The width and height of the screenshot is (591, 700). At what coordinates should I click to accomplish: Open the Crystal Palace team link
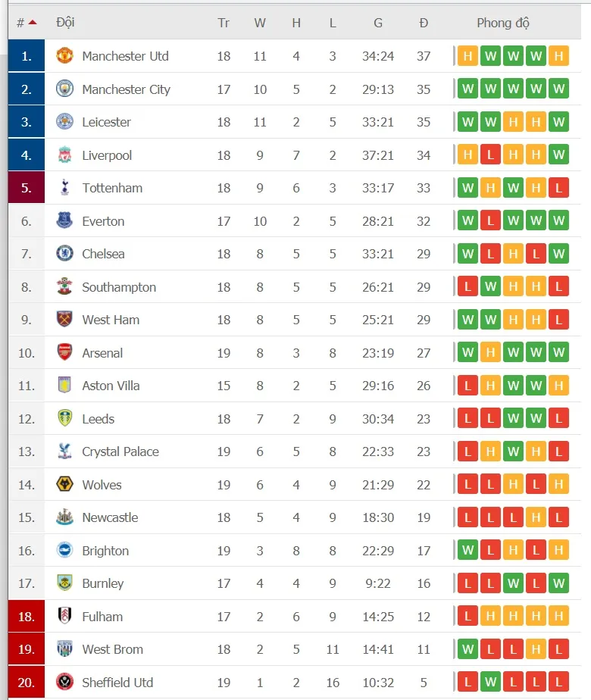click(x=120, y=452)
